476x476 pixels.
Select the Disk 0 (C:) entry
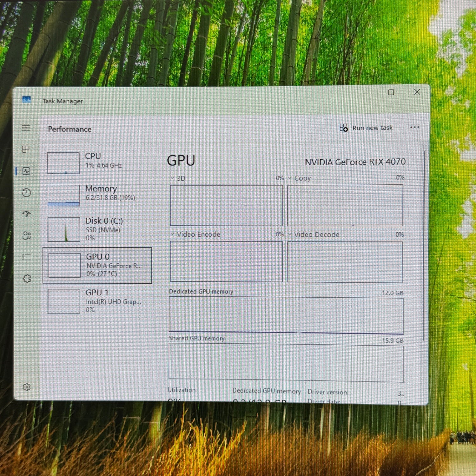[x=97, y=229]
